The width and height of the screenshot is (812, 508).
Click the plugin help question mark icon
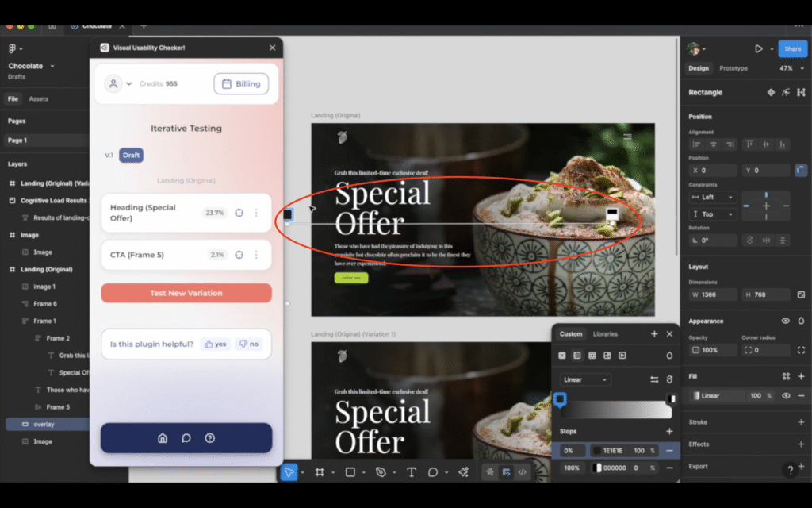(209, 438)
